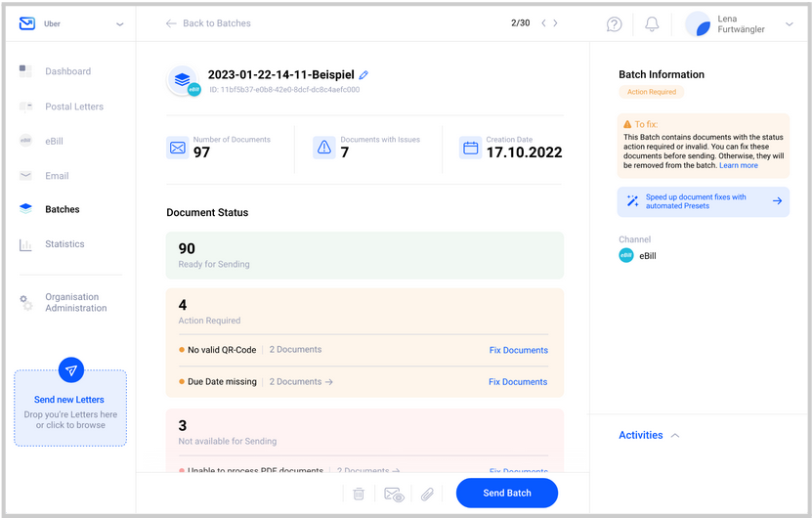Click Send new Letters drop area
Screen dimensions: 812x518
point(70,409)
